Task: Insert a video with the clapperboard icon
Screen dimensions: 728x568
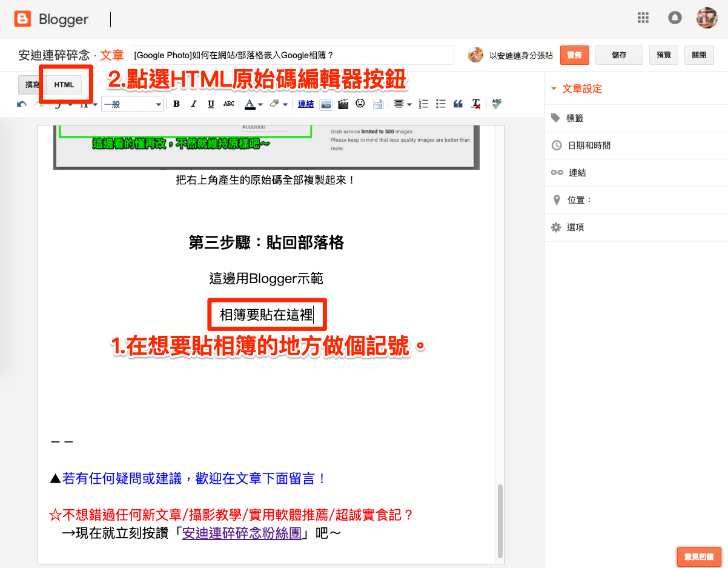Action: [x=343, y=104]
